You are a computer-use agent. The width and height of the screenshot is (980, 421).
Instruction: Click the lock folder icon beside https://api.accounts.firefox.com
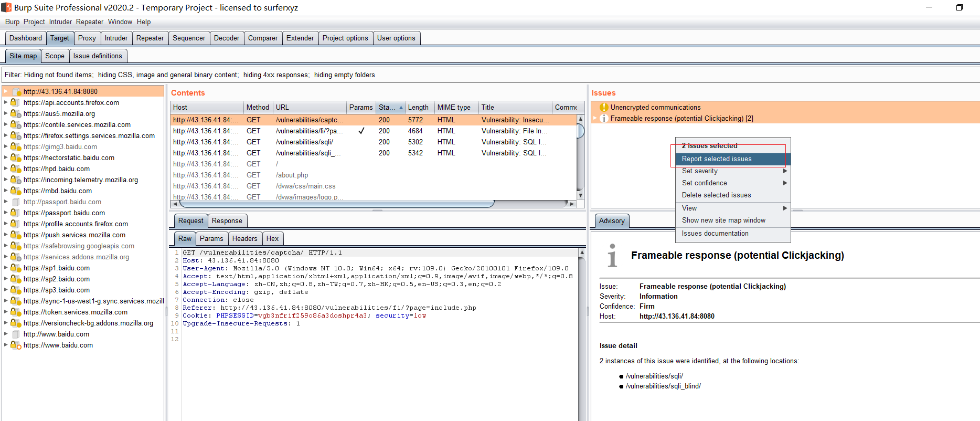tap(16, 103)
